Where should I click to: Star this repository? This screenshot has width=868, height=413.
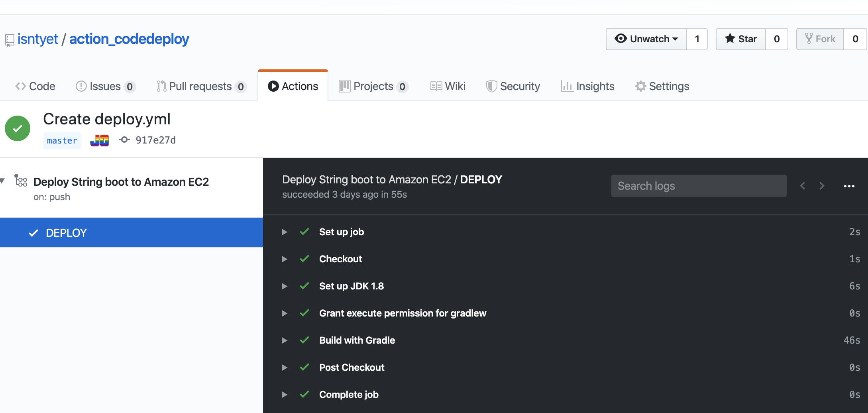point(741,39)
